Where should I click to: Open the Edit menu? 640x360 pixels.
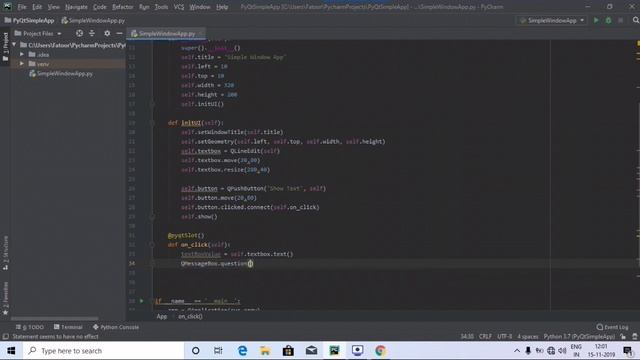[37, 7]
